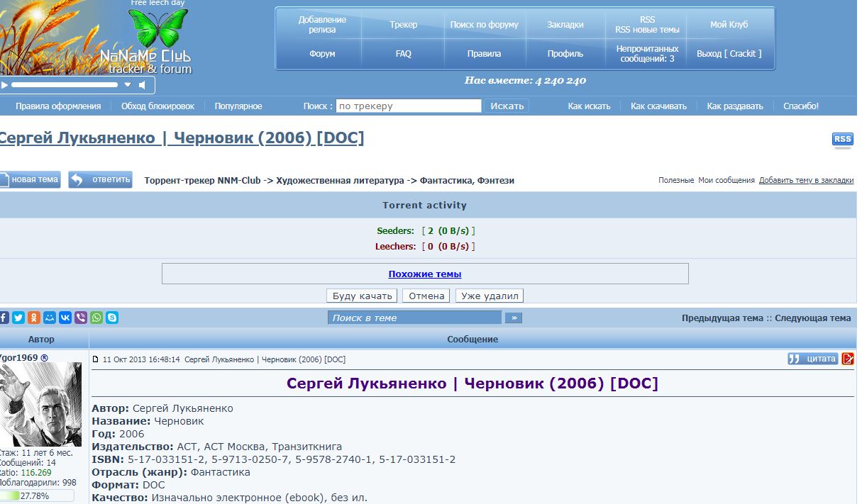The height and width of the screenshot is (504, 862).
Task: Open Непрочитанных сообщений: 3
Action: click(647, 54)
